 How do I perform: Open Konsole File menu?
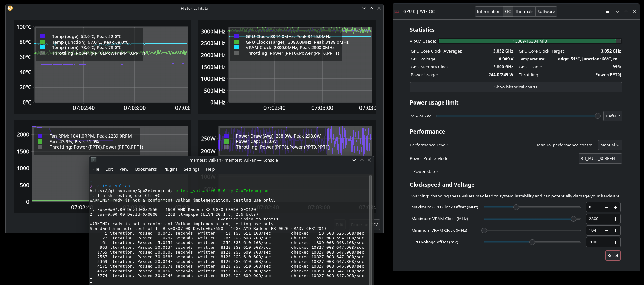click(96, 169)
